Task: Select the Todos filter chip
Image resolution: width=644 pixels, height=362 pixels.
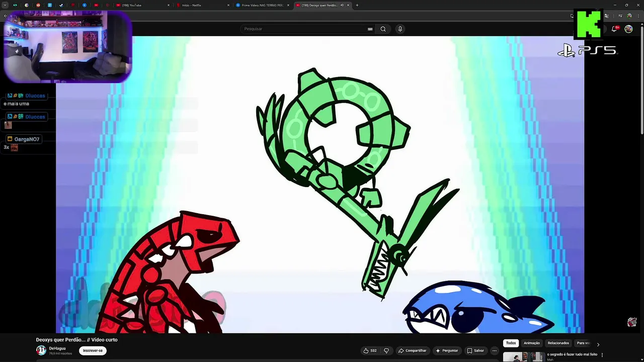Action: point(511,343)
